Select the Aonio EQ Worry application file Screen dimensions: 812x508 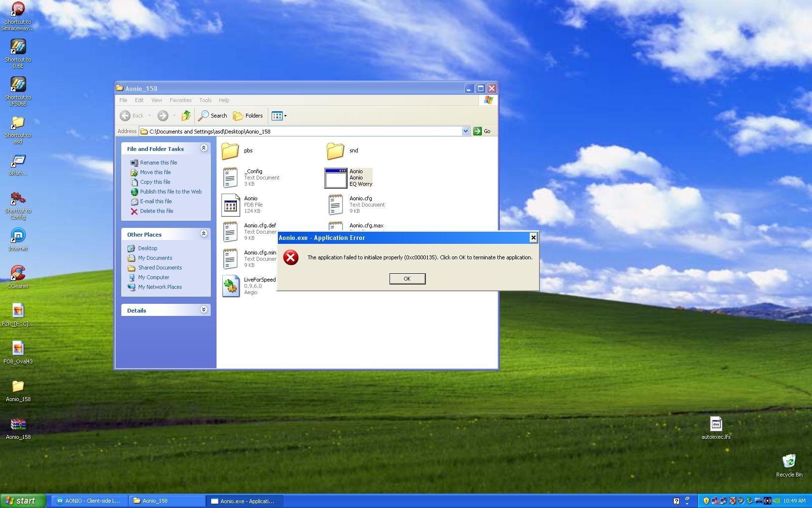(348, 178)
